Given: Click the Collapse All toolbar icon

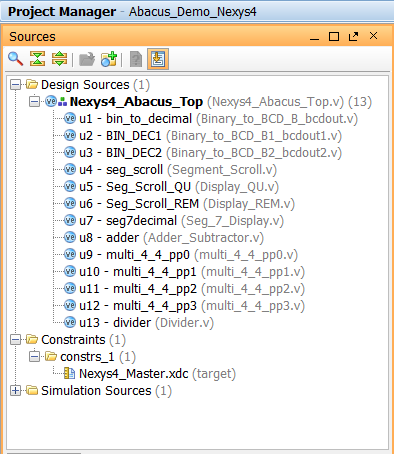Looking at the screenshot, I should (x=37, y=59).
